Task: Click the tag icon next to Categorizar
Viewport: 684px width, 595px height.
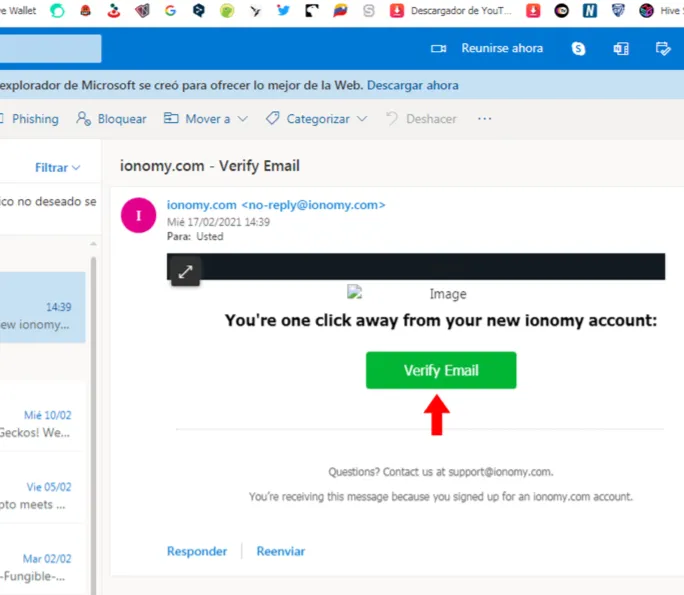Action: coord(273,118)
